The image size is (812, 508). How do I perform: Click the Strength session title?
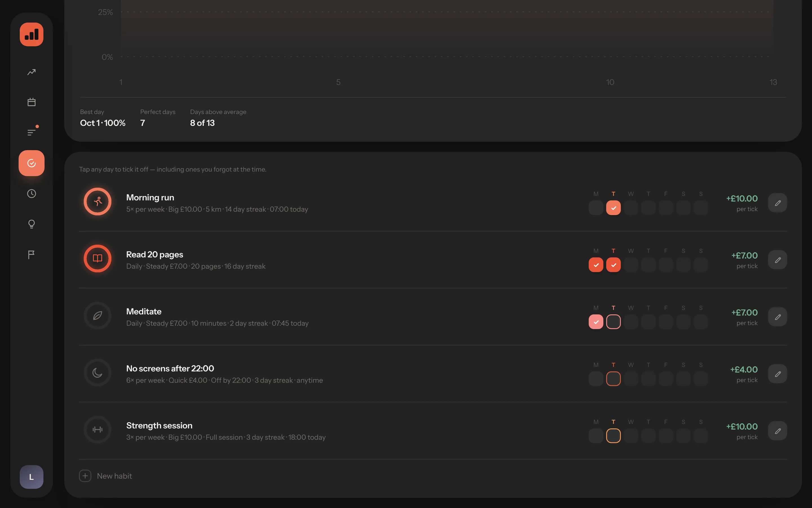click(x=159, y=426)
